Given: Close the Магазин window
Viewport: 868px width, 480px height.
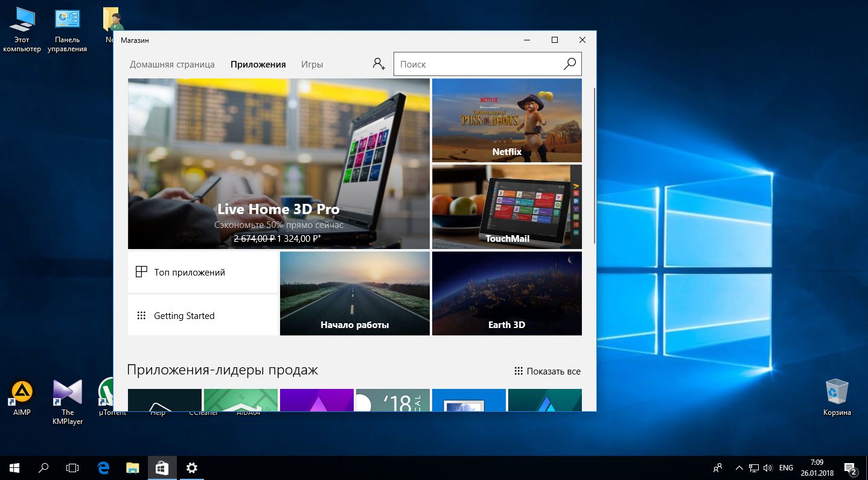Looking at the screenshot, I should [582, 40].
